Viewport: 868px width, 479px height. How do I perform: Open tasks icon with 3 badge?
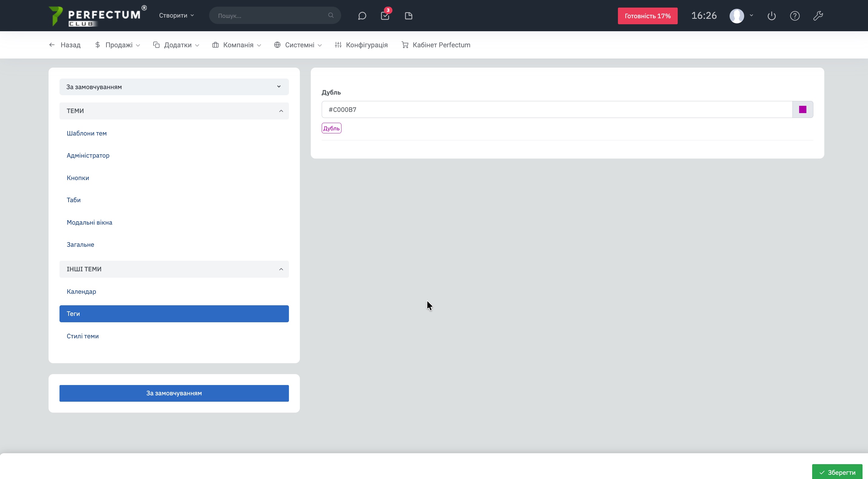[x=385, y=16]
